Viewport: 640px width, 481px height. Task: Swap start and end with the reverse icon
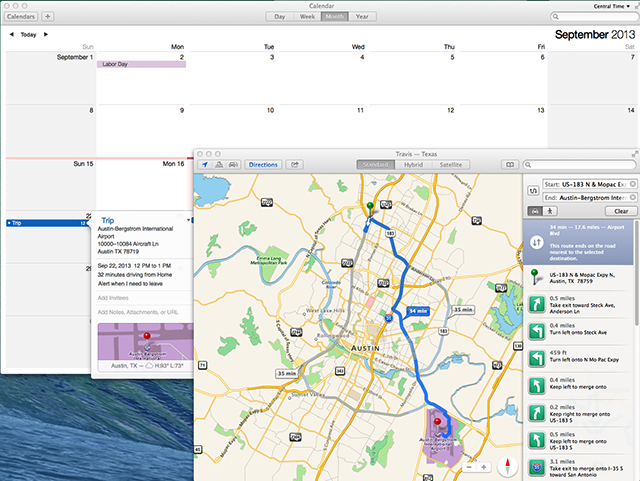click(533, 191)
